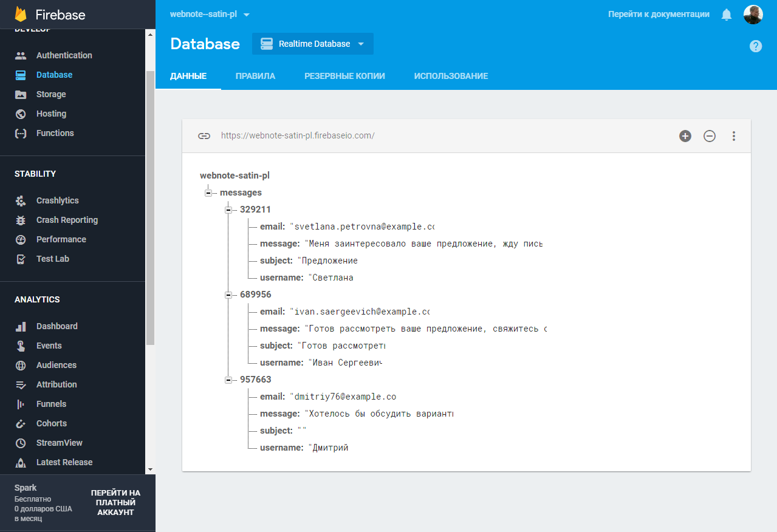Open the webnote--satin-pl project selector
777x532 pixels.
coord(210,14)
